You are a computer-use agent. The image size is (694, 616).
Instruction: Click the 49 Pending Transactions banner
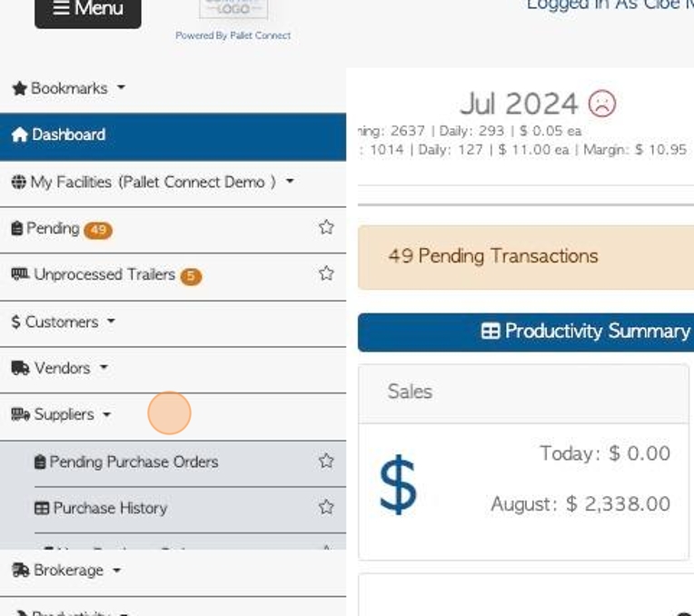coord(526,257)
